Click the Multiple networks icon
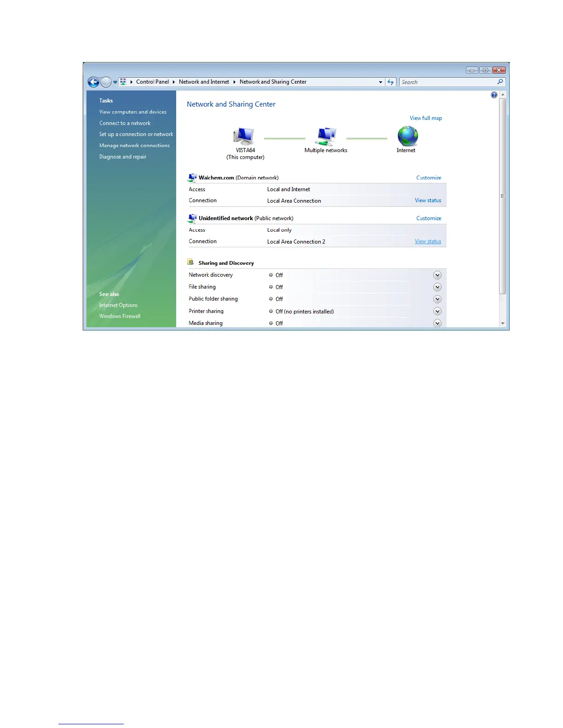 click(x=326, y=136)
